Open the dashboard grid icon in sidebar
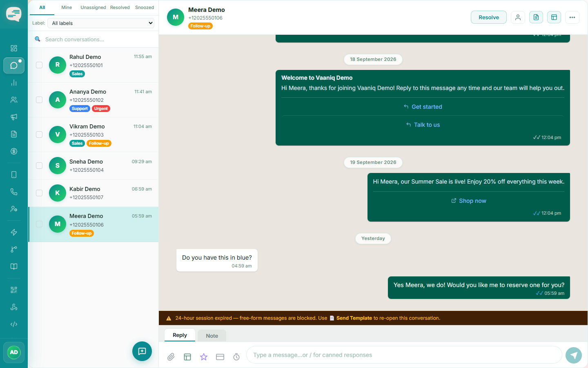Screen dimensions: 588x368 pyautogui.click(x=14, y=48)
